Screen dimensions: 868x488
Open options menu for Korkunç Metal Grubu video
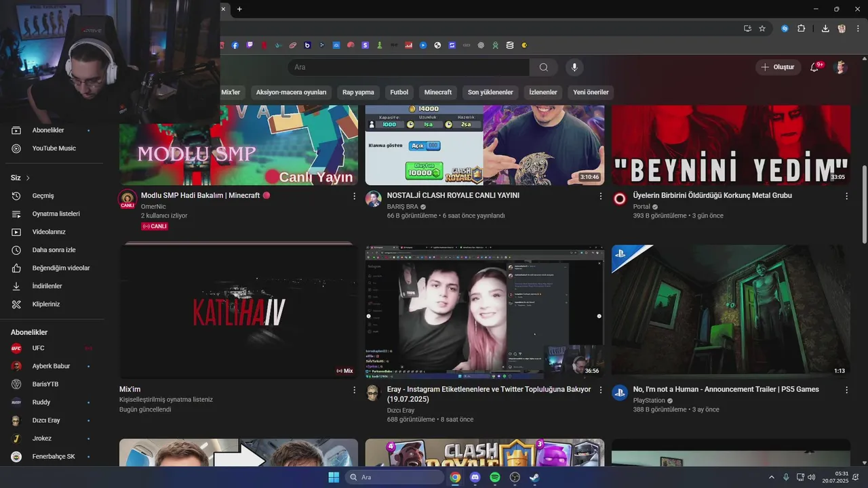coord(846,196)
